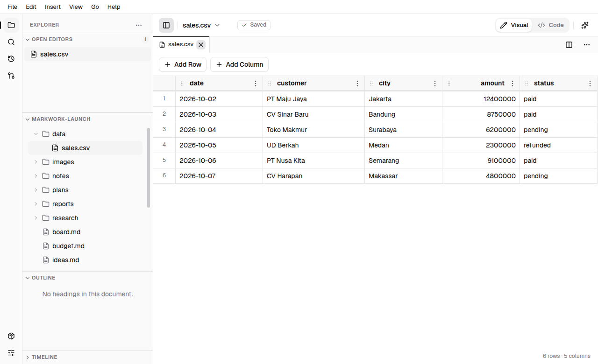598x364 pixels.
Task: Open Explorer more actions ellipsis
Action: point(139,25)
